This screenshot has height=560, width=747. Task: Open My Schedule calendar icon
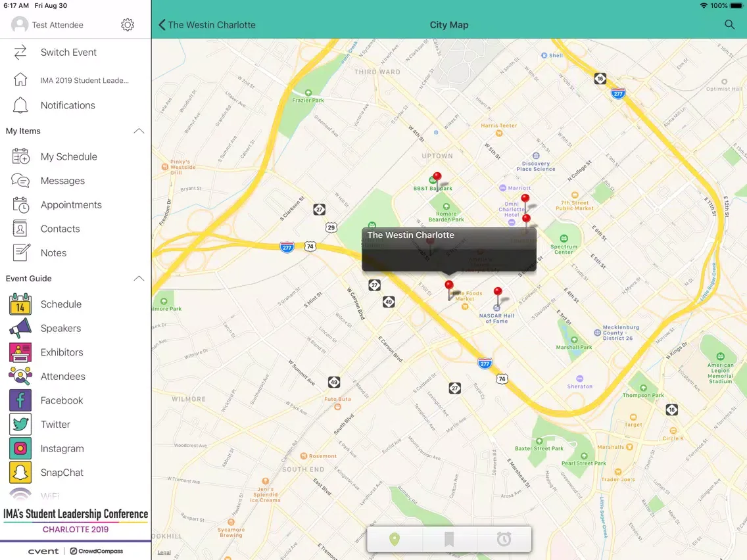tap(20, 156)
